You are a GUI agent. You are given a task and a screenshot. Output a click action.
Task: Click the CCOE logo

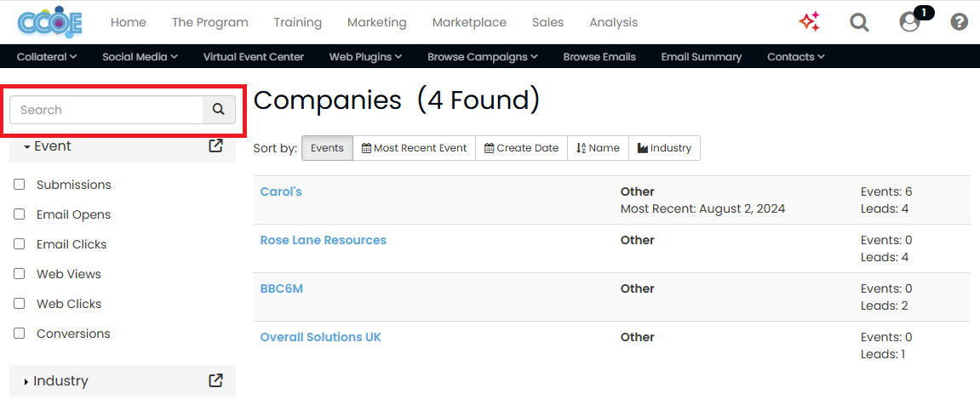(50, 22)
